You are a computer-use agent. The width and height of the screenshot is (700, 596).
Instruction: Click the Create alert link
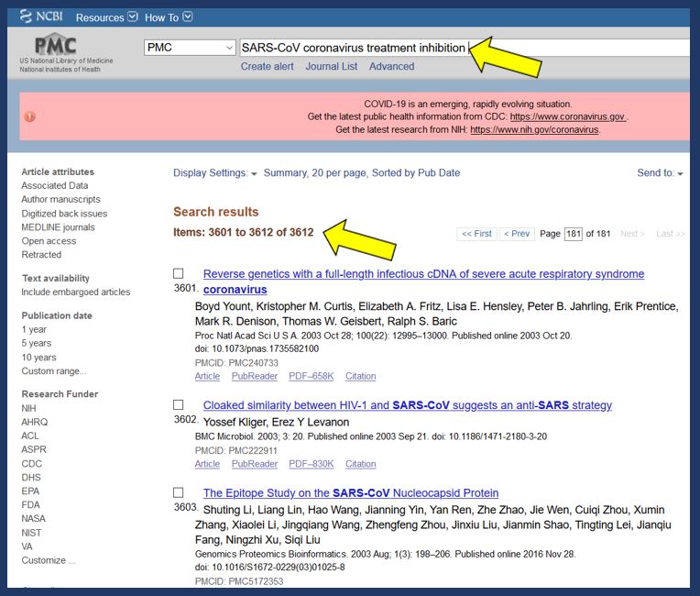coord(267,67)
